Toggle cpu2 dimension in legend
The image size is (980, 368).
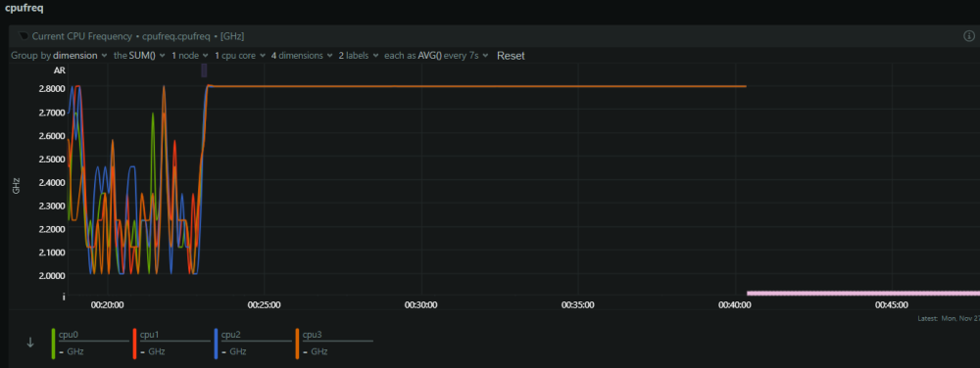[x=253, y=343]
